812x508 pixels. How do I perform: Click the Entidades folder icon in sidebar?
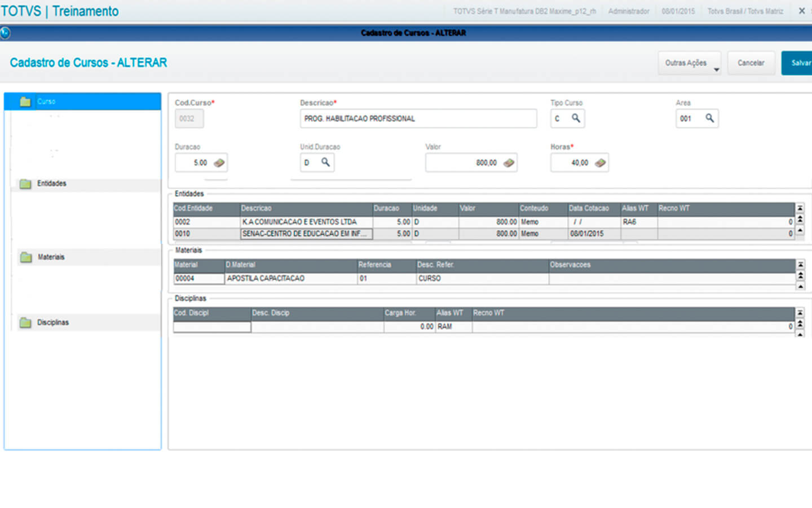[x=25, y=184]
